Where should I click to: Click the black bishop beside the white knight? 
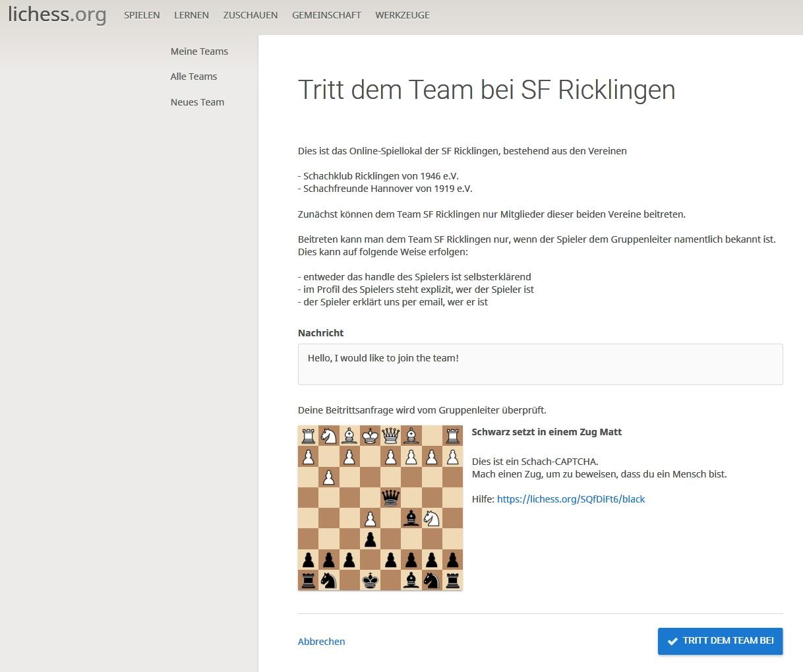[411, 518]
